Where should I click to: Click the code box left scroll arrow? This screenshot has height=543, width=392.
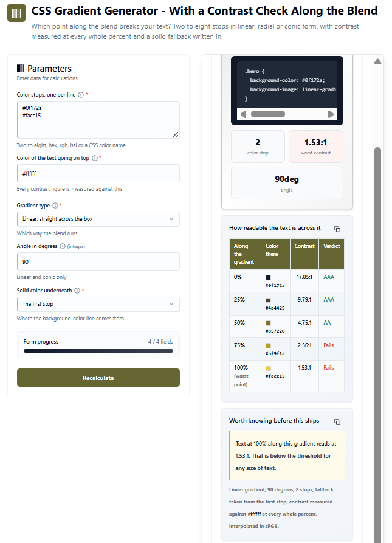[x=243, y=114]
